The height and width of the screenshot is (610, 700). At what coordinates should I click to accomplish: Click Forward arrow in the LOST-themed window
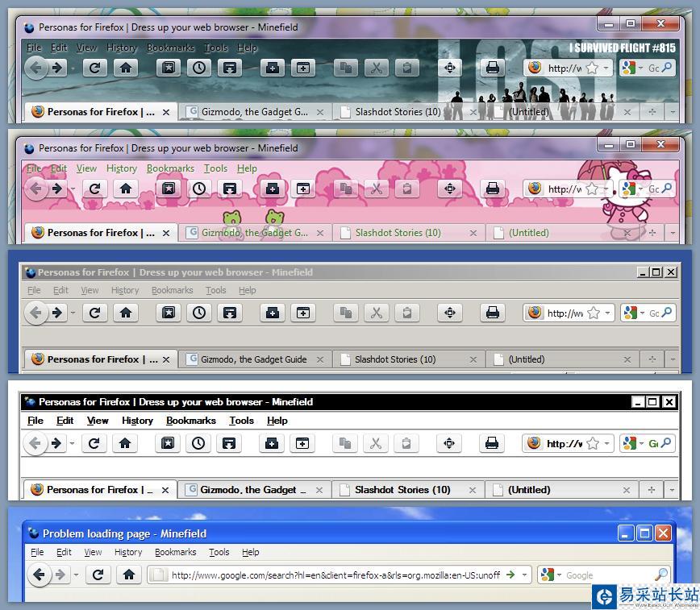tap(57, 68)
